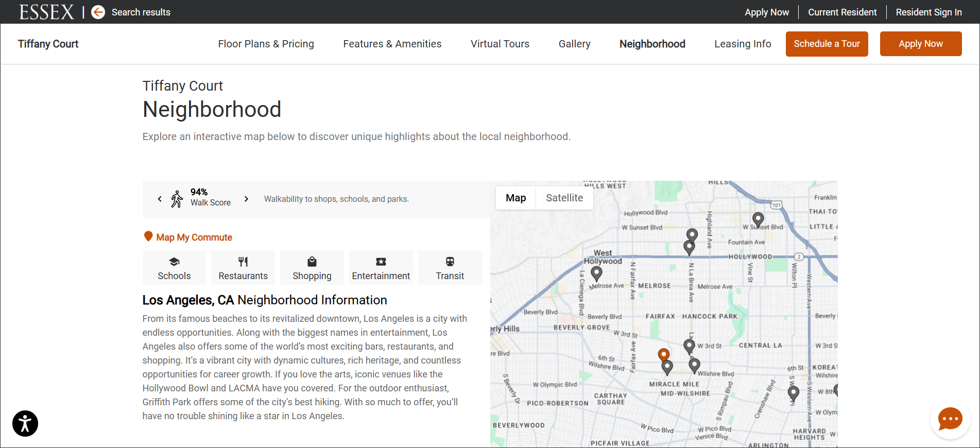Image resolution: width=980 pixels, height=448 pixels.
Task: Click the ESSEX logo
Action: tap(47, 12)
